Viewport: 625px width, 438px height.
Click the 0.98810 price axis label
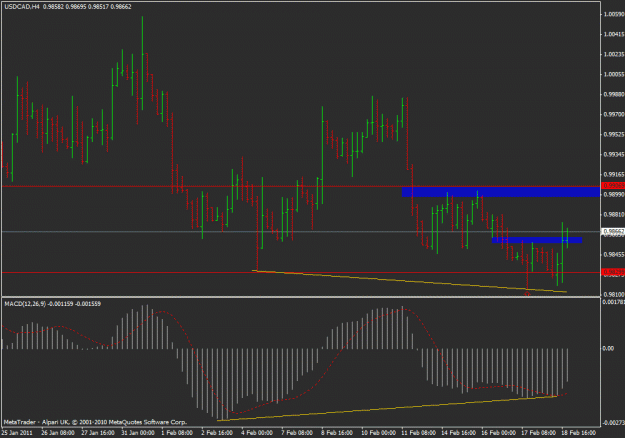point(613,214)
